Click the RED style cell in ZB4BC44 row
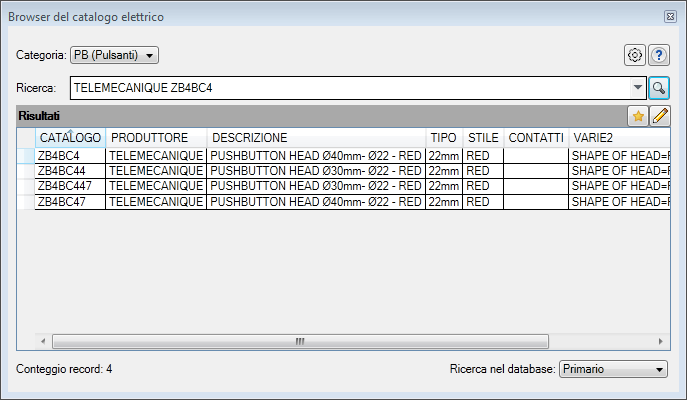Screen dimensions: 687x400 coord(483,171)
